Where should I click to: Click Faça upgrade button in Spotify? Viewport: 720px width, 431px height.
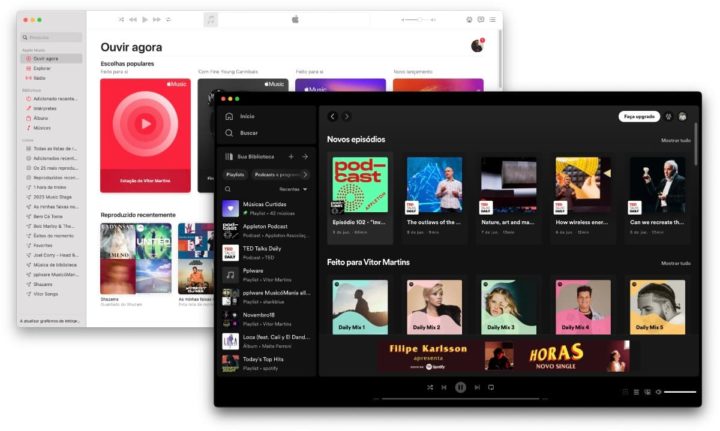click(x=639, y=117)
